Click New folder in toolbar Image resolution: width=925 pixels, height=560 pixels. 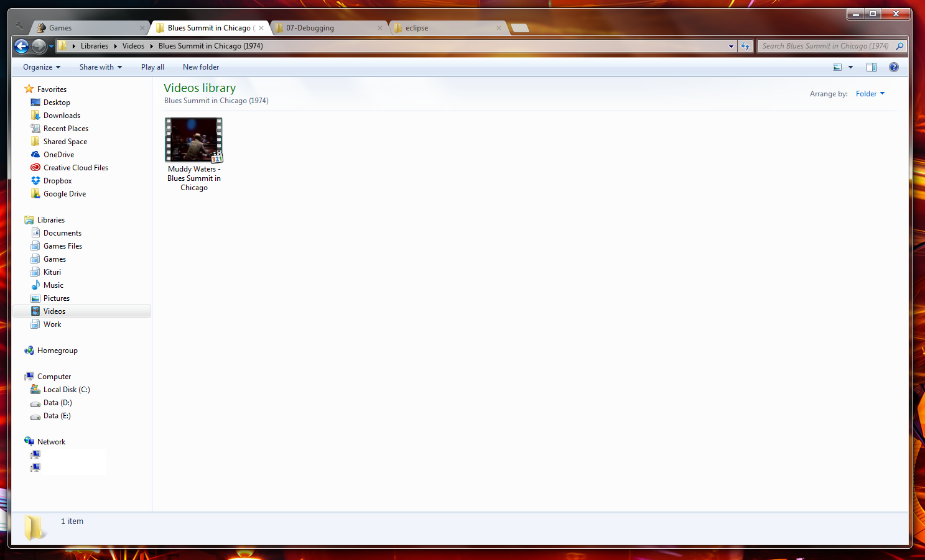pos(201,67)
